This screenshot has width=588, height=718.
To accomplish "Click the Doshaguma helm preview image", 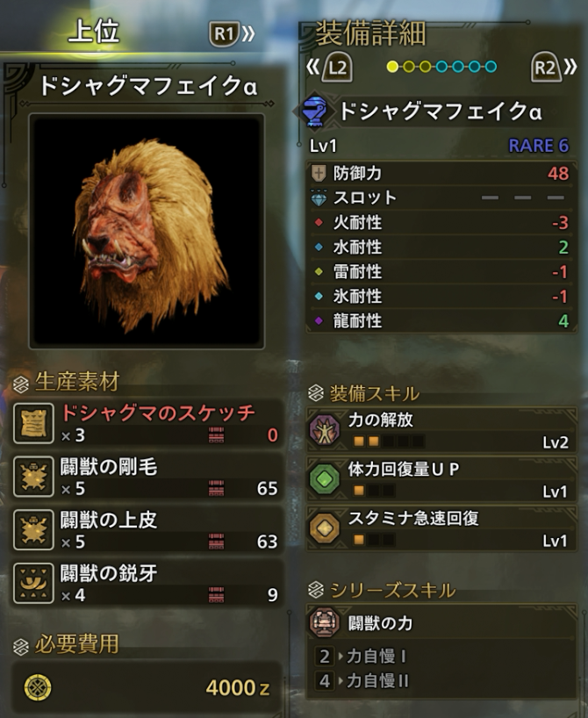I will 147,231.
